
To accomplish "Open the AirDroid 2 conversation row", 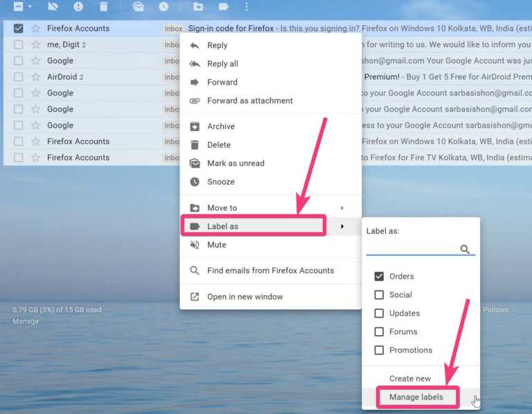I will [x=267, y=77].
